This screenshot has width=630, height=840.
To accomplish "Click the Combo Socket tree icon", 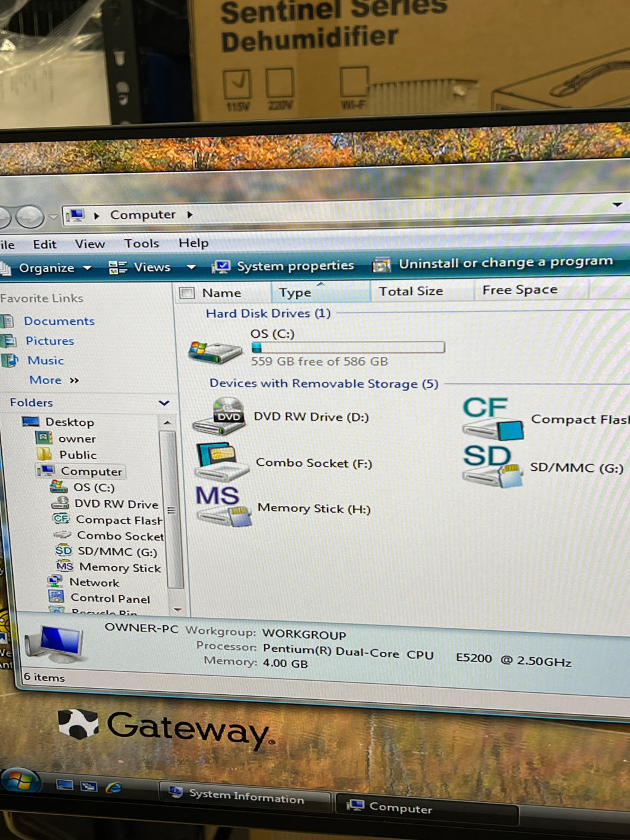I will 62,535.
